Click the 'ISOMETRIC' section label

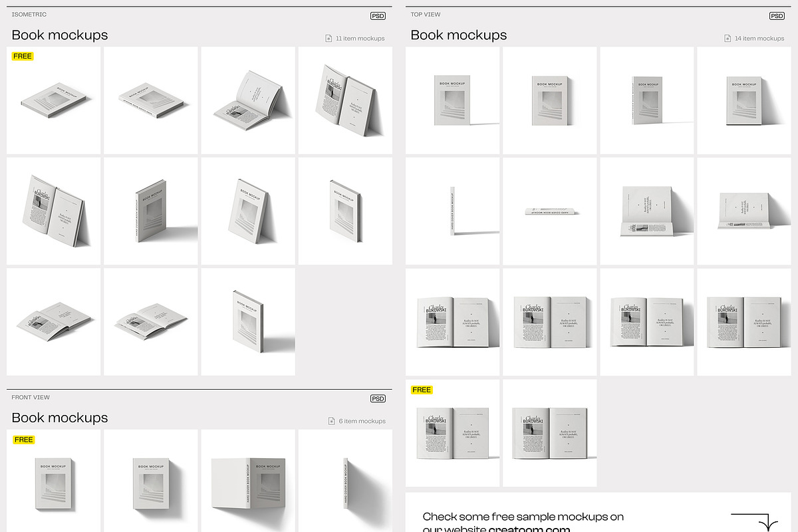(x=29, y=15)
